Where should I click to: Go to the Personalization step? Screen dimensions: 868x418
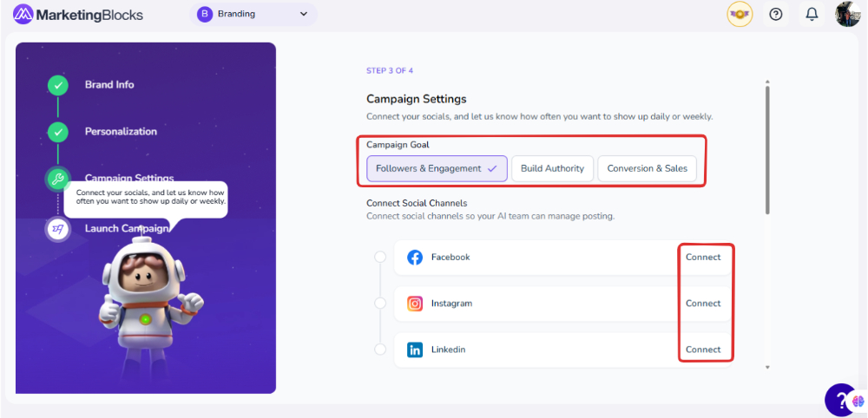click(x=121, y=132)
